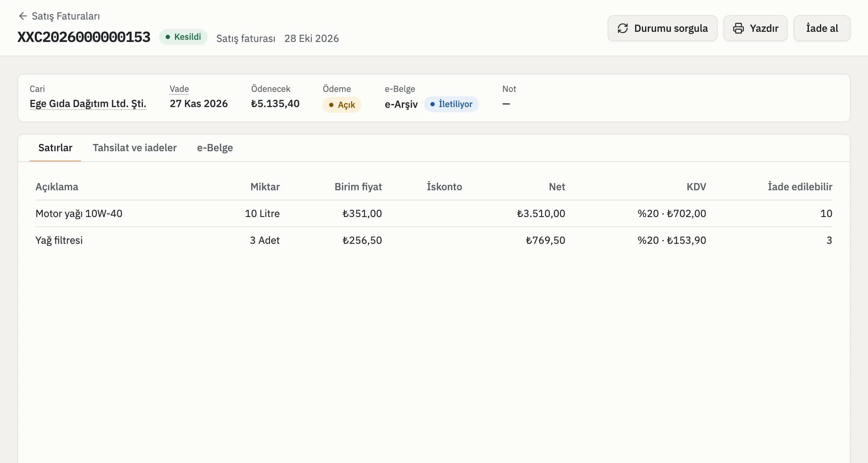Click the Vade label
This screenshot has width=868, height=463.
[x=179, y=89]
